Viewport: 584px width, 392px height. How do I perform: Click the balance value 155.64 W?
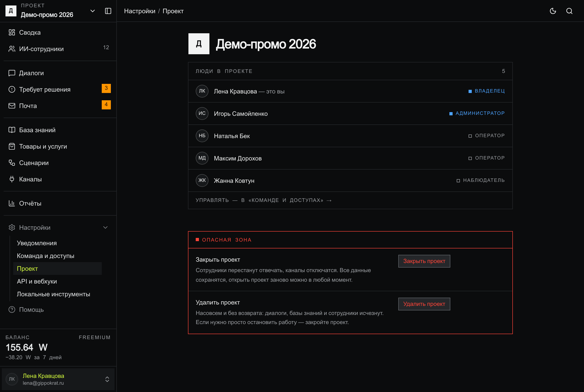[x=27, y=347]
